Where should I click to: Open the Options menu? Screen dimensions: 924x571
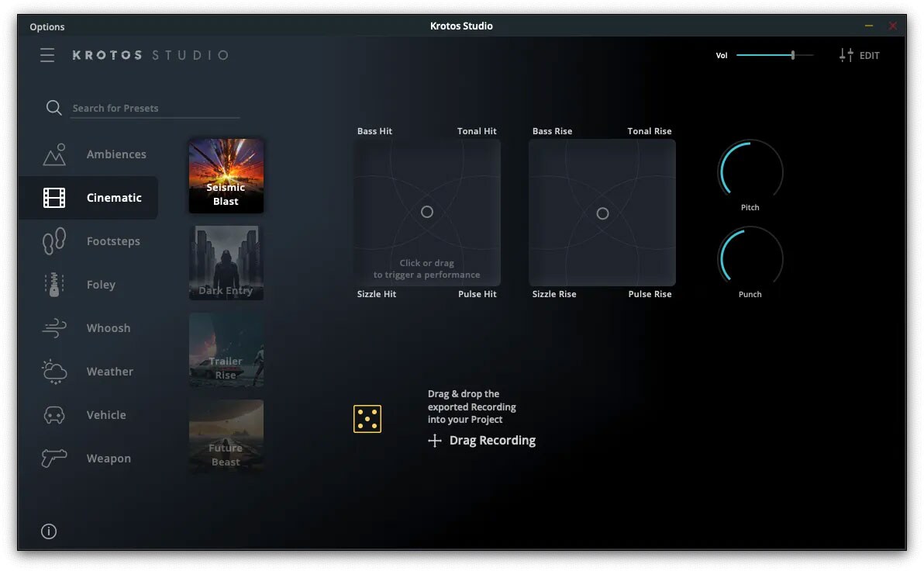(47, 26)
